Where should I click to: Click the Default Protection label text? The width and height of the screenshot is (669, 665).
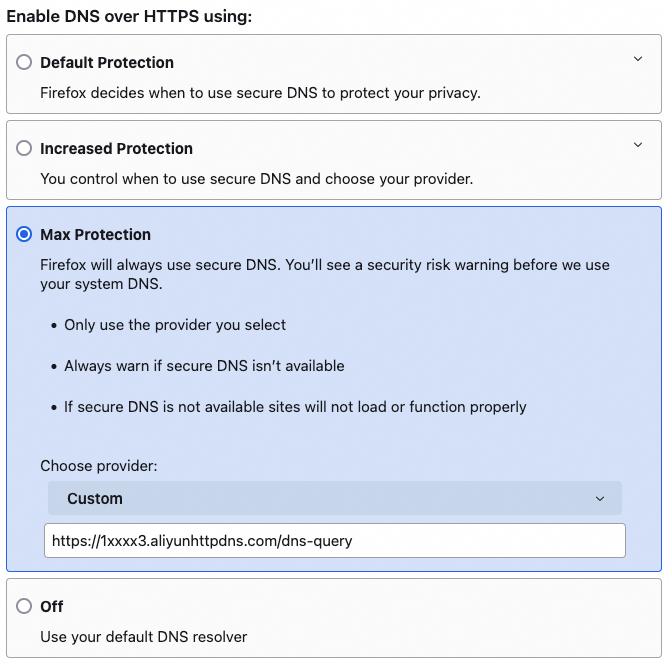[x=107, y=62]
